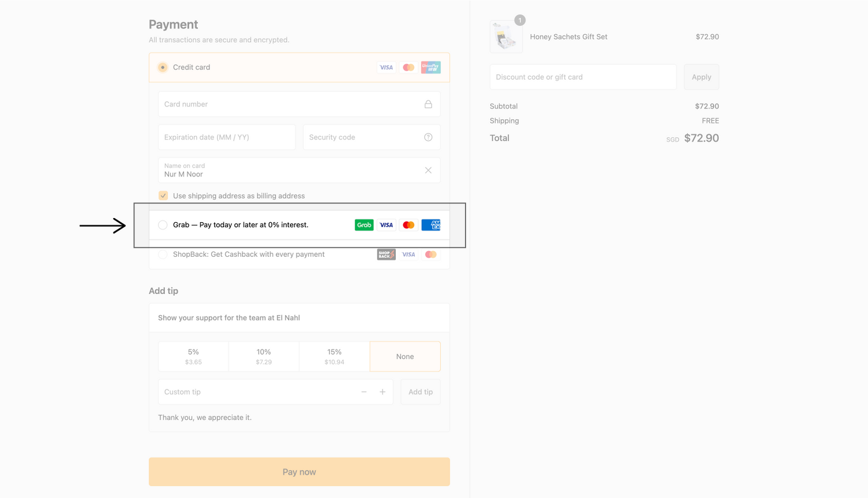
Task: Clear name on card with X icon
Action: coord(428,170)
